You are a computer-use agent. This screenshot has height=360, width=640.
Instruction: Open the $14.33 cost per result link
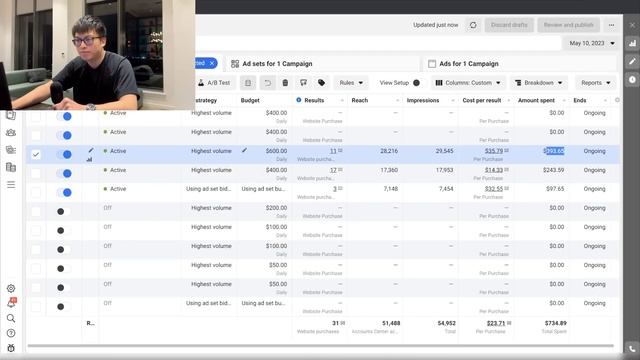[494, 170]
